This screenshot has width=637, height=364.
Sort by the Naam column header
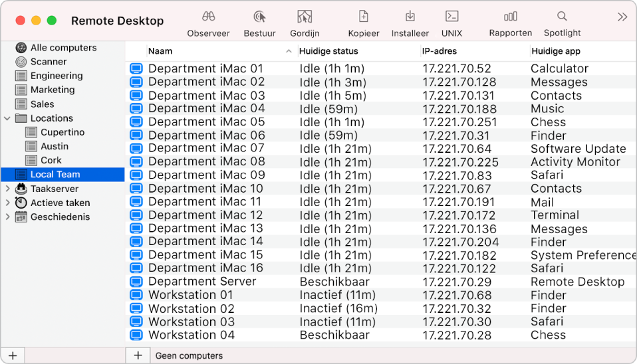coord(213,51)
